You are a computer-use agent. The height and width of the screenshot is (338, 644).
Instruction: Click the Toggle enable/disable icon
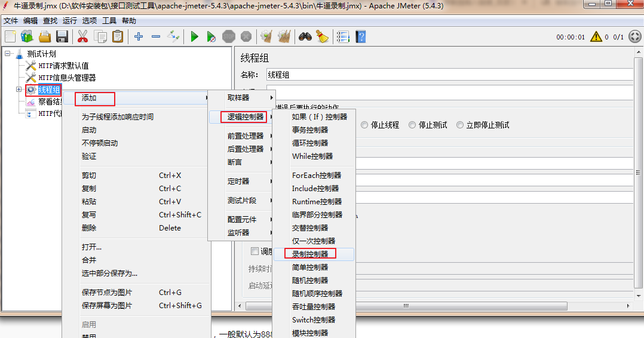click(x=173, y=37)
